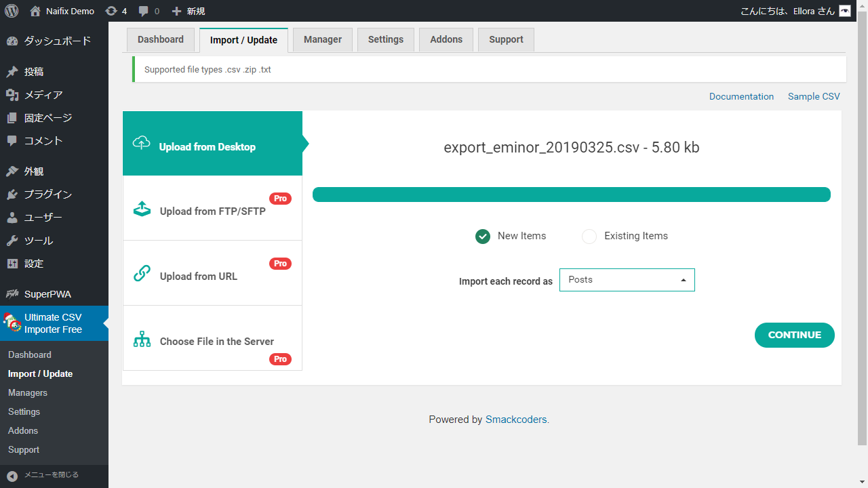Open Managers in the plugin submenu
Image resolution: width=868 pixels, height=488 pixels.
tap(28, 392)
